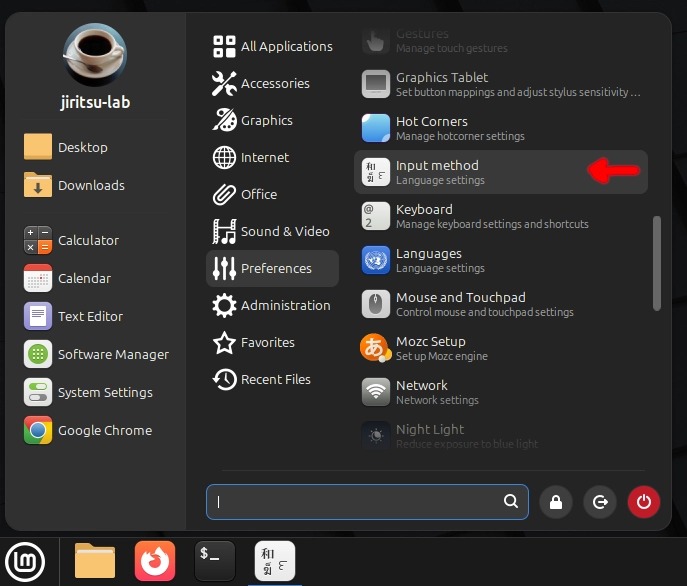Launch Google Chrome icon
687x586 pixels.
coord(38,430)
